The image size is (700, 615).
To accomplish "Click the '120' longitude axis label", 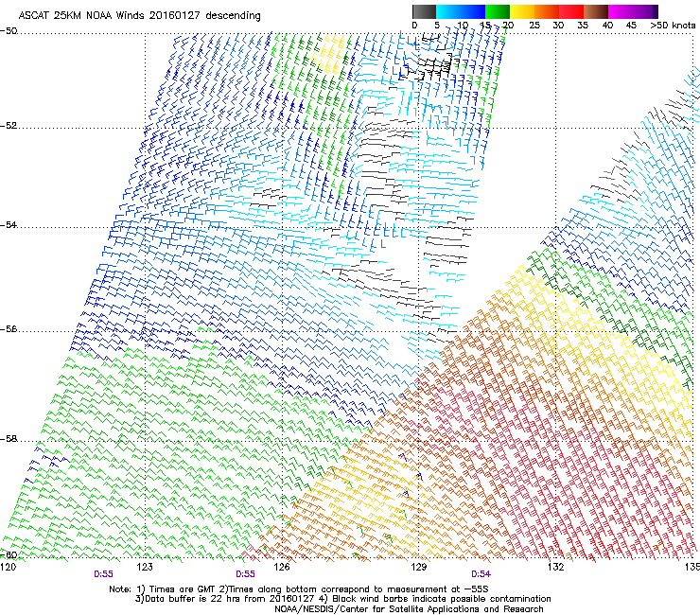I will point(8,567).
